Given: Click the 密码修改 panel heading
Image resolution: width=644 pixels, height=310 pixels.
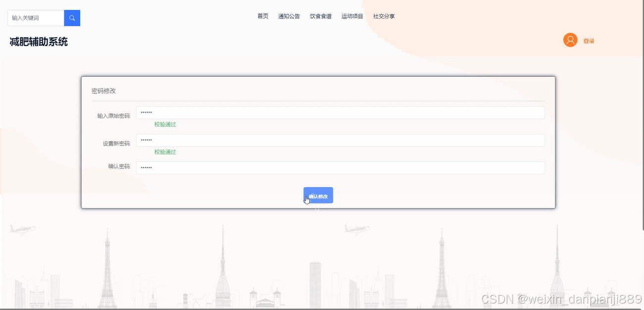Looking at the screenshot, I should pyautogui.click(x=103, y=91).
